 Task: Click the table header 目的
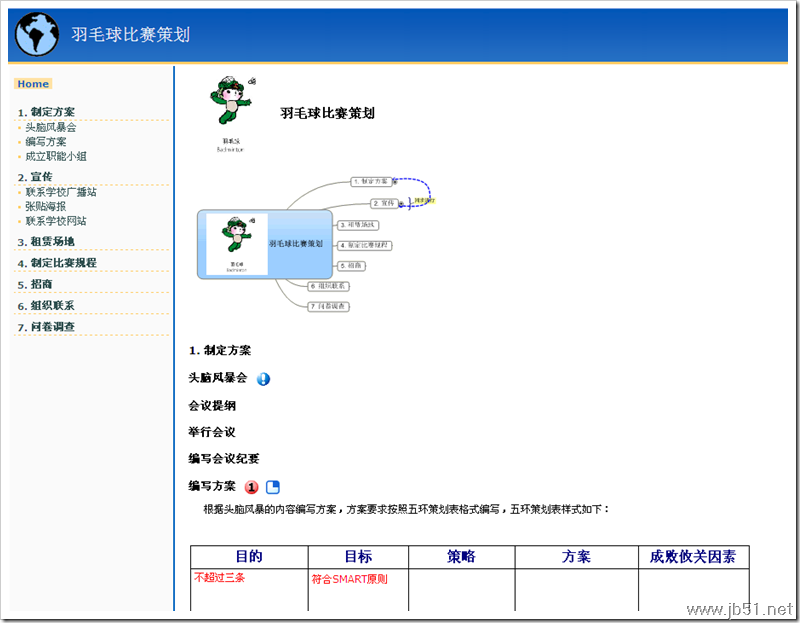(x=249, y=557)
